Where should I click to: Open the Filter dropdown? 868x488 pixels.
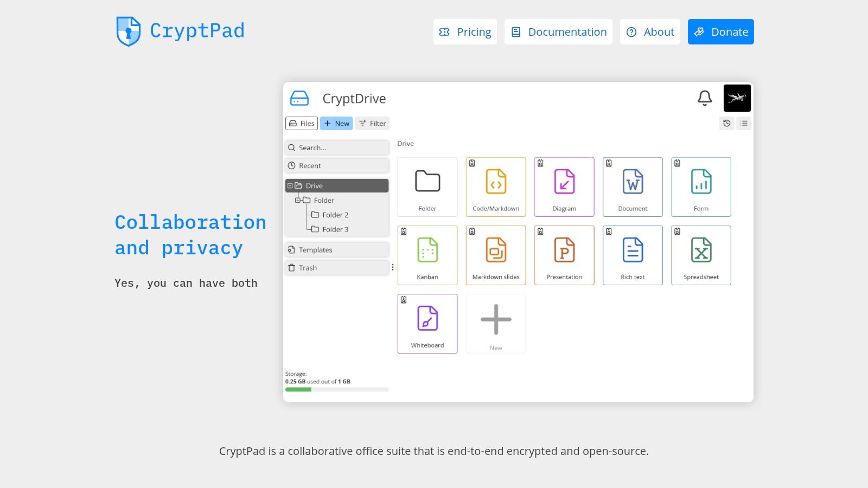pyautogui.click(x=373, y=123)
